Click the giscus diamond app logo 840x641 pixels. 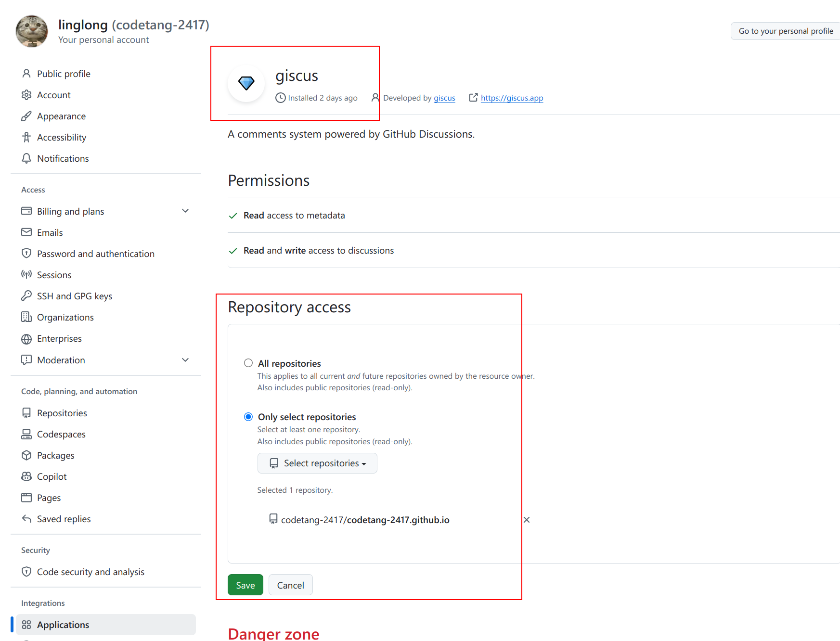246,83
